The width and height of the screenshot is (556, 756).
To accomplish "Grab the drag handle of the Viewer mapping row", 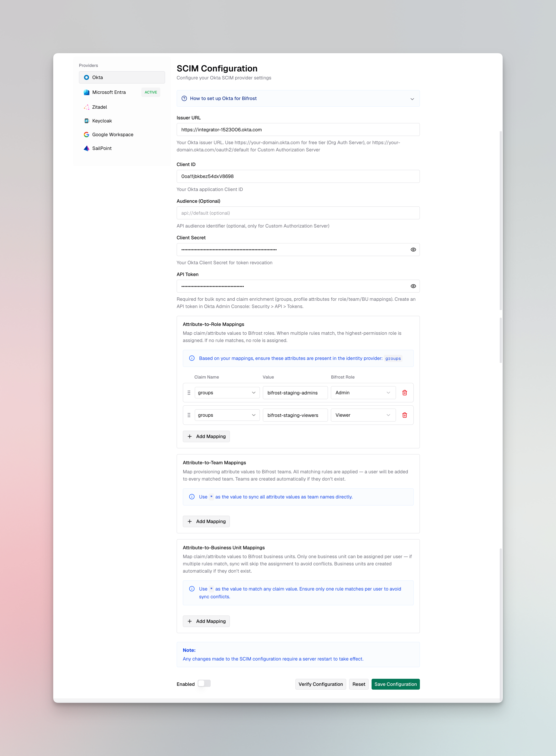I will (189, 415).
